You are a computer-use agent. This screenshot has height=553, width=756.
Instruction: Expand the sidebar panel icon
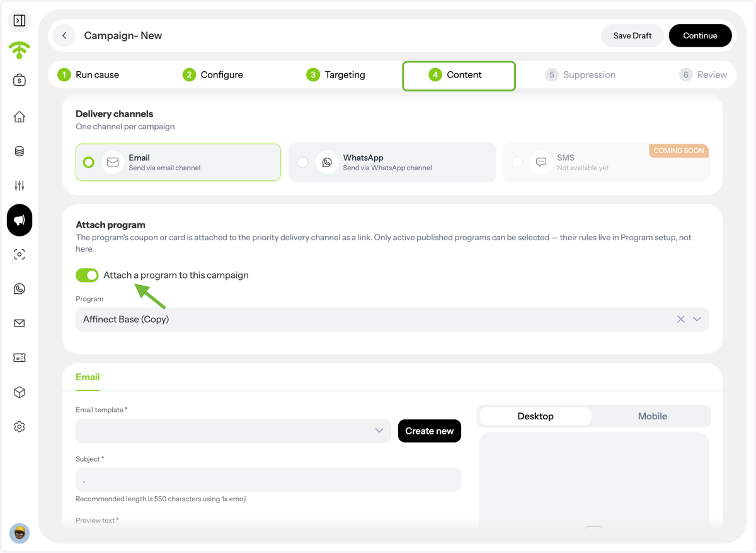pyautogui.click(x=20, y=21)
